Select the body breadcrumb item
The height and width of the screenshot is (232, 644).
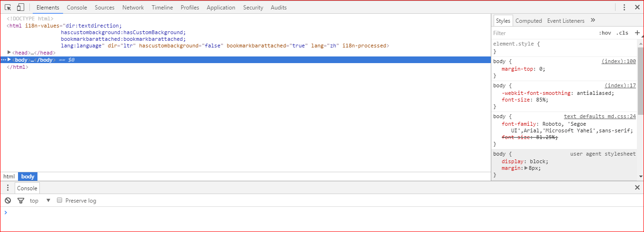point(28,176)
